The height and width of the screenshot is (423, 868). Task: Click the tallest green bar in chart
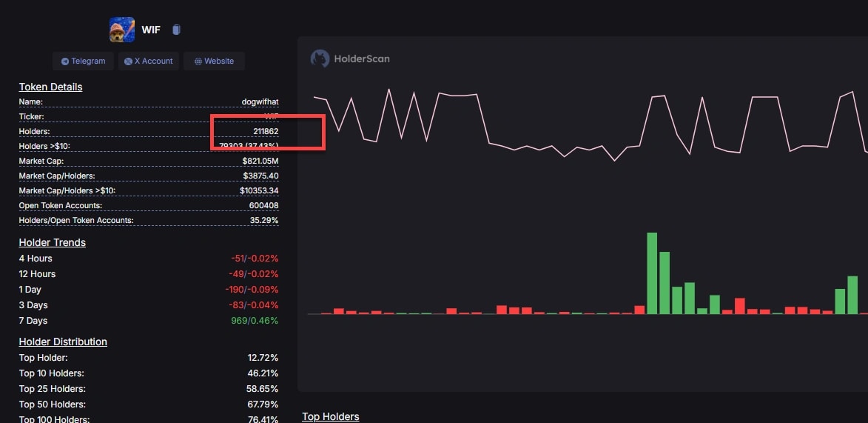pos(652,273)
